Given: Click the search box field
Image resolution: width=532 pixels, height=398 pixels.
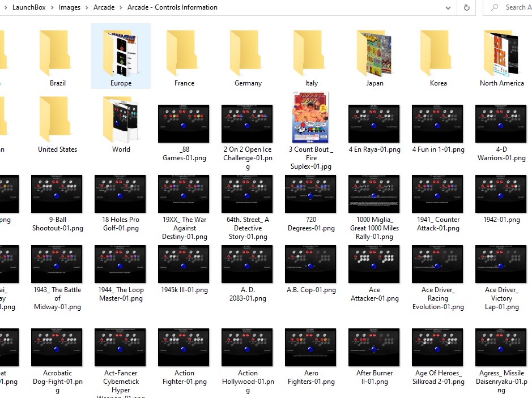Looking at the screenshot, I should pos(508,7).
